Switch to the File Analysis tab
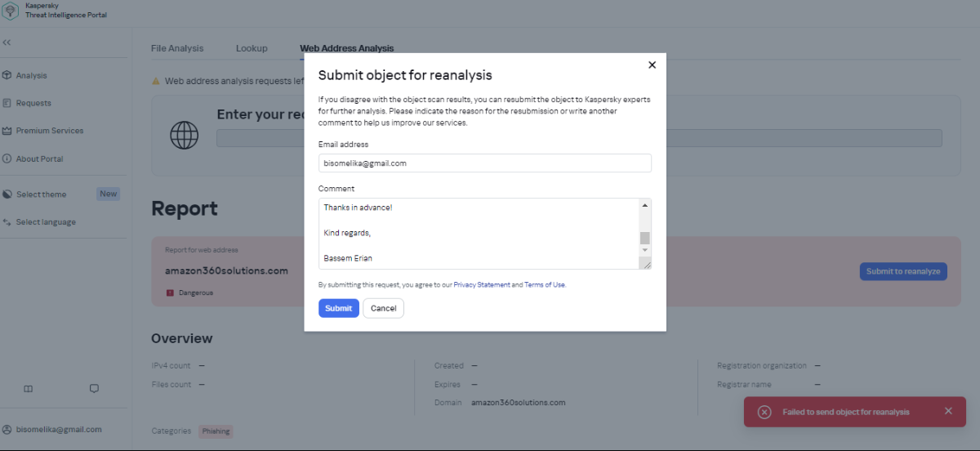Image resolution: width=980 pixels, height=451 pixels. click(x=177, y=48)
